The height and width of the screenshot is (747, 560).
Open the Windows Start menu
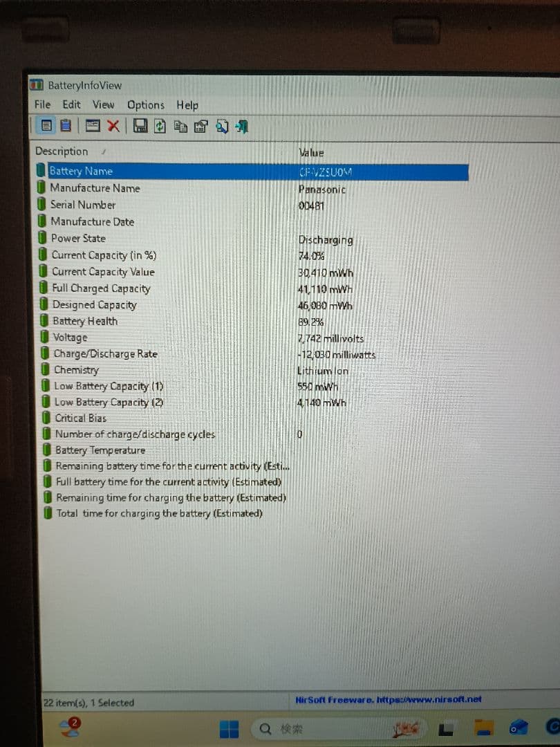click(230, 728)
